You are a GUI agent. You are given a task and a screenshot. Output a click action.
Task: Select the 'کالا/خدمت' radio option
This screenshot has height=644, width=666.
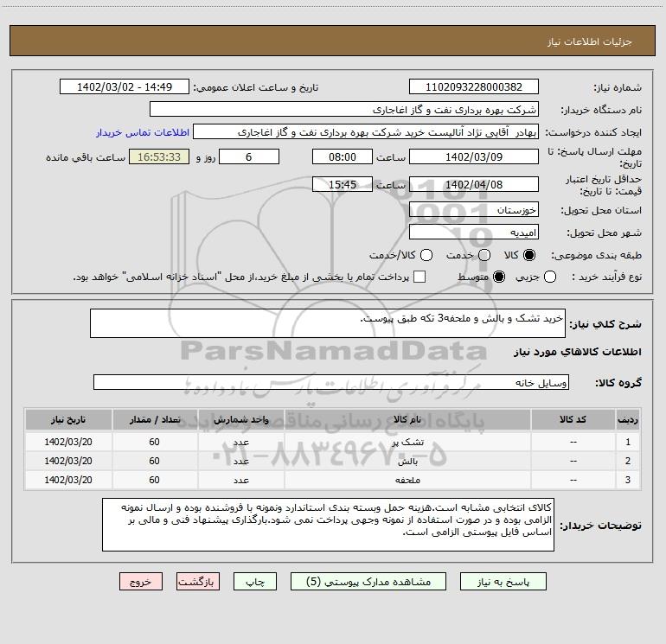click(426, 255)
